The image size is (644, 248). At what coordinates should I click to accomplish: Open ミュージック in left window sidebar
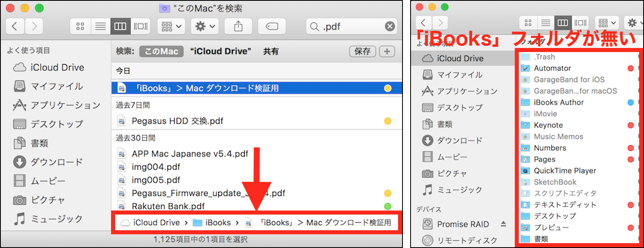coord(48,219)
